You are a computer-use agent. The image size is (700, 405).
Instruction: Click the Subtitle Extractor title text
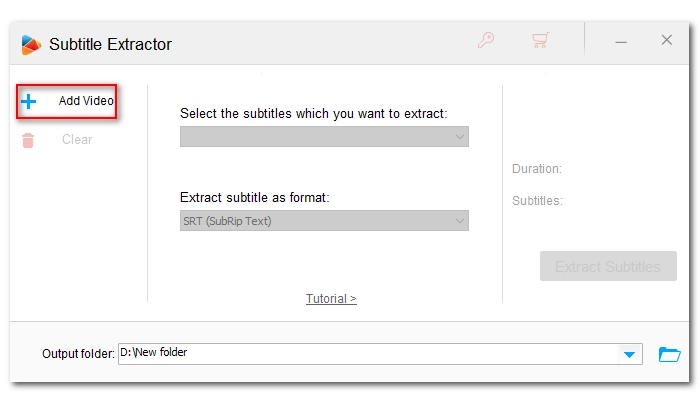point(110,44)
